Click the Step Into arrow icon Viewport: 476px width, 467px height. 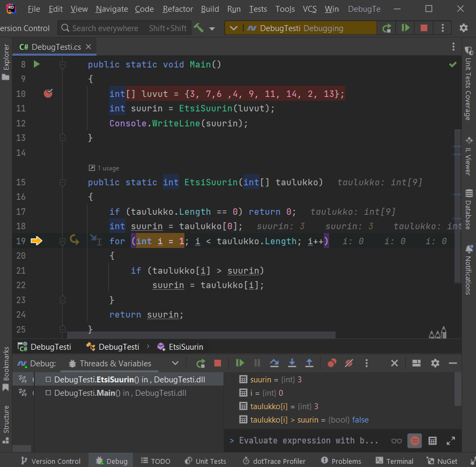click(x=292, y=363)
